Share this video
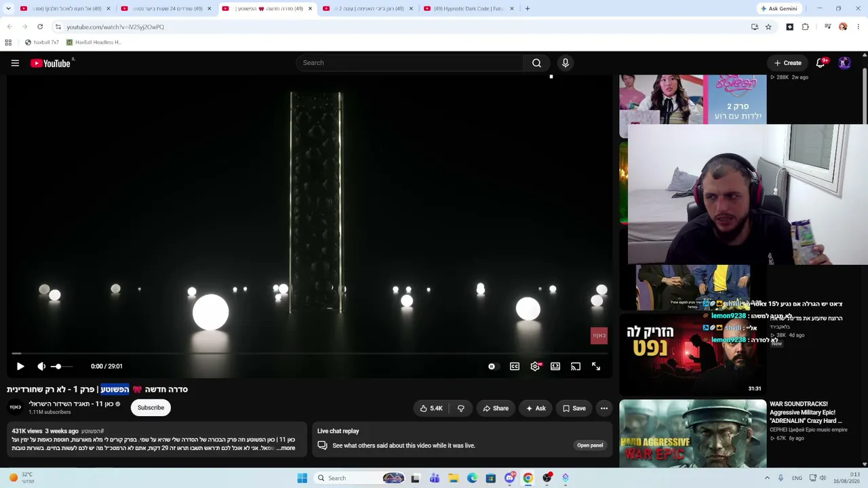This screenshot has height=488, width=868. tap(496, 408)
